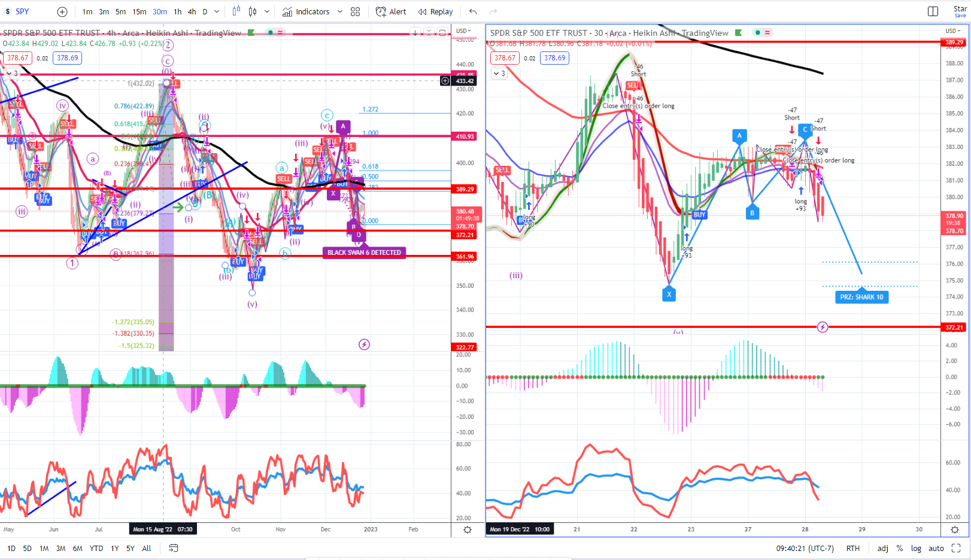Expand the indicator legend on right chart
Viewport: 971px width, 560px height.
tap(499, 74)
